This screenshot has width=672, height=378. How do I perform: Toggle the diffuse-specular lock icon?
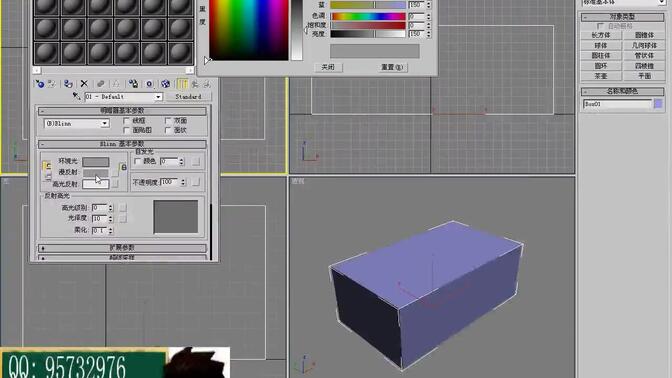47,177
